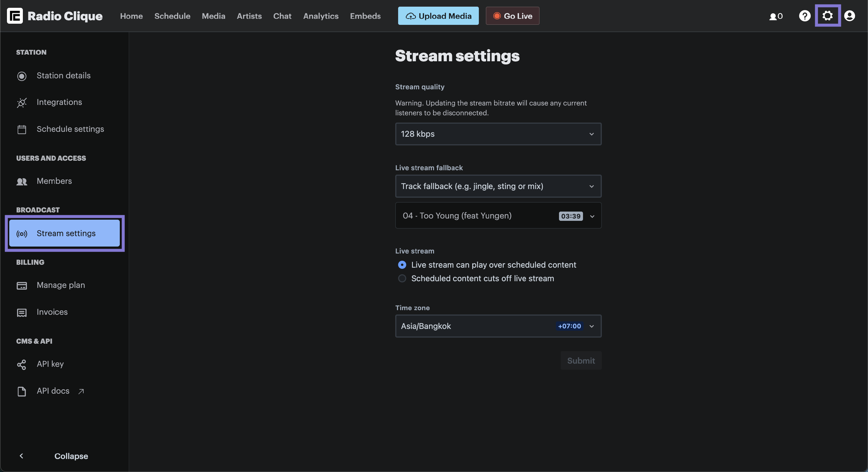Click the collapse sidebar chevron icon
This screenshot has width=868, height=472.
pyautogui.click(x=21, y=456)
